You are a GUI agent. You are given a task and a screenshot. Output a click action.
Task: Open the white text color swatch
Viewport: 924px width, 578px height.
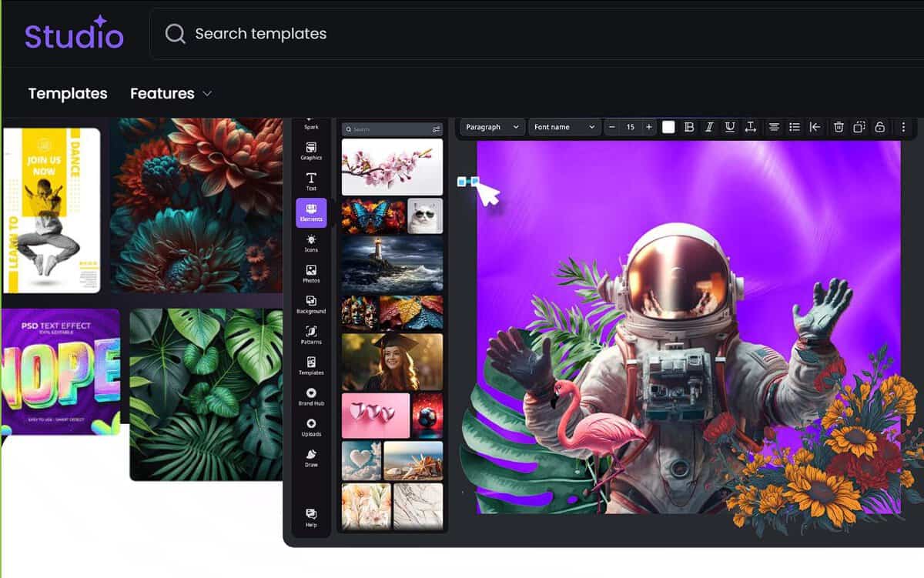click(x=668, y=127)
